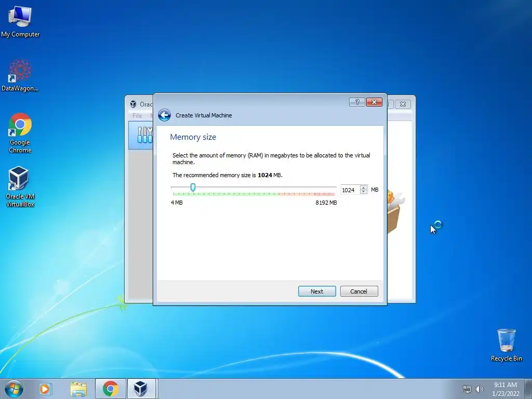Click the Tools icon in VirtualBox Manager
The image size is (532, 399).
pos(144,135)
